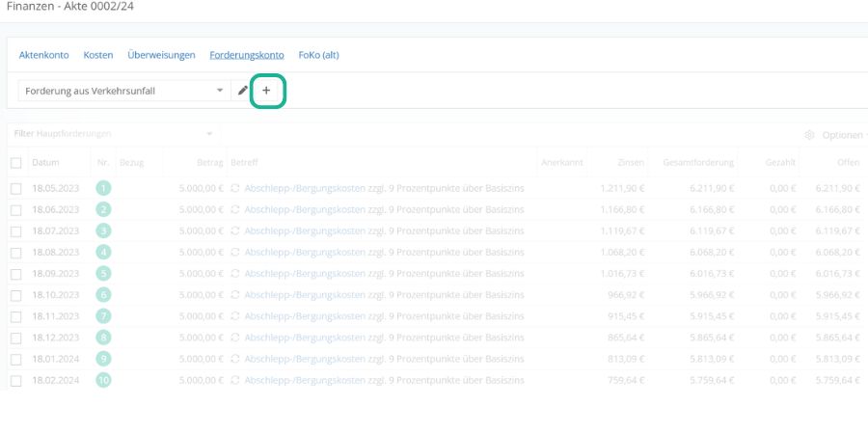868x434 pixels.
Task: Click the number 10 badge in last row
Action: point(103,381)
